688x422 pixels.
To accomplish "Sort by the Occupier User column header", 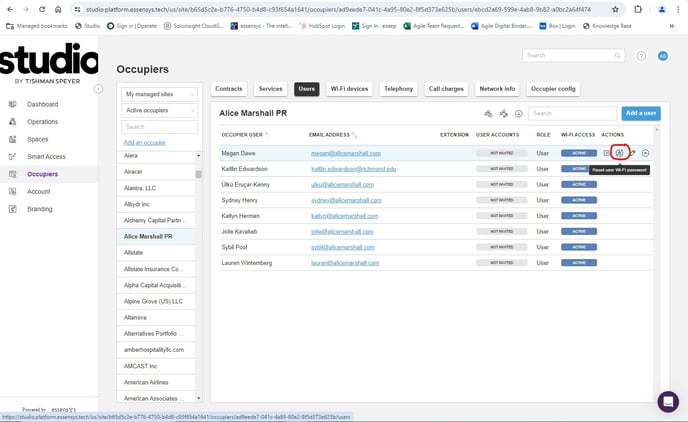I will point(243,134).
